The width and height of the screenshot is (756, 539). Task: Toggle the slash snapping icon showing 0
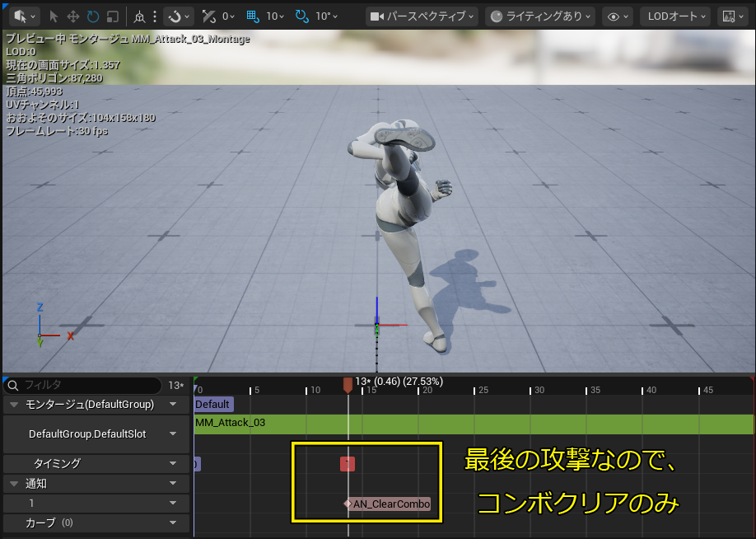coord(209,16)
